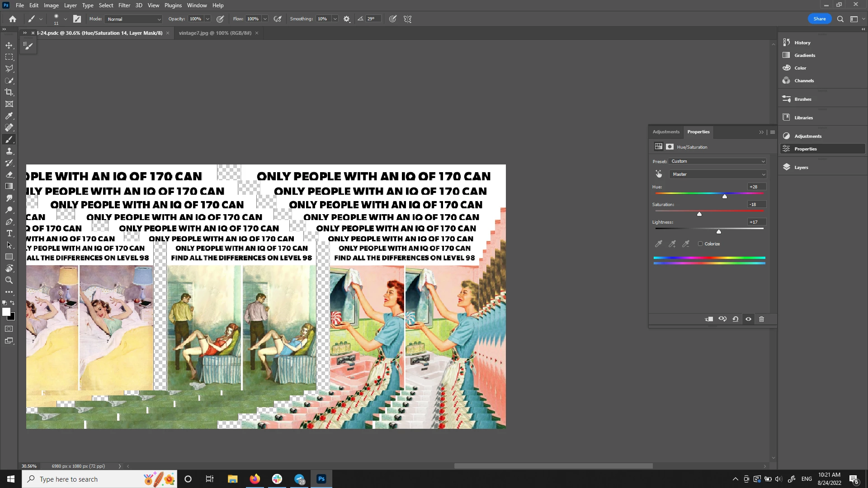Select the Clone Stamp tool
Image resolution: width=868 pixels, height=488 pixels.
(x=9, y=151)
